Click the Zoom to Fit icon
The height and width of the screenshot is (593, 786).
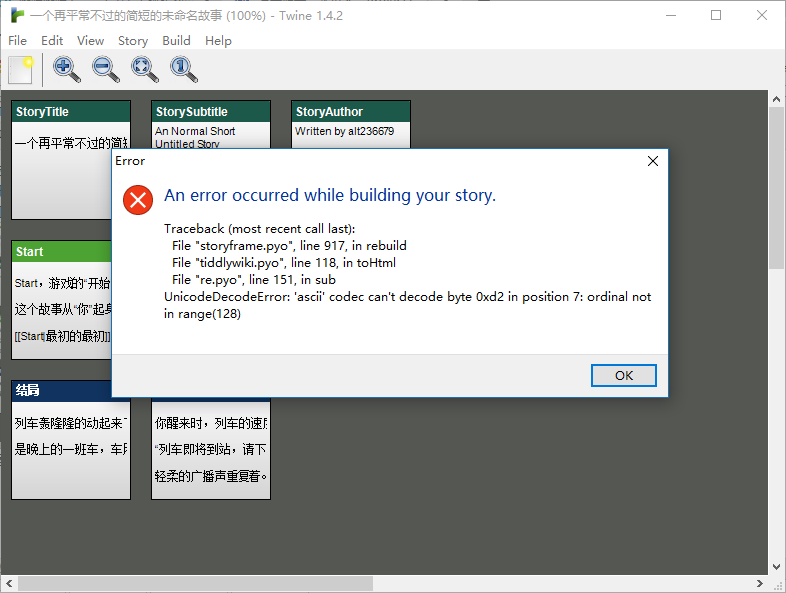click(x=145, y=70)
